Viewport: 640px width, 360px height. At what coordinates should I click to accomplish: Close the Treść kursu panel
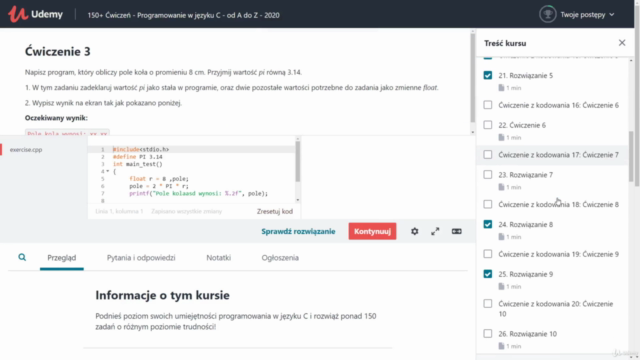[x=622, y=43]
